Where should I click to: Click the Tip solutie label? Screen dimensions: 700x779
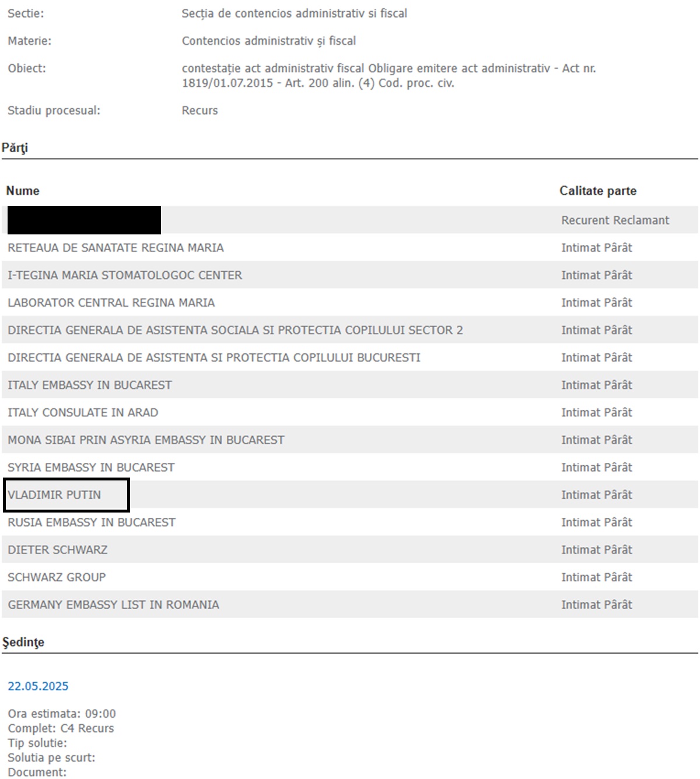click(37, 743)
